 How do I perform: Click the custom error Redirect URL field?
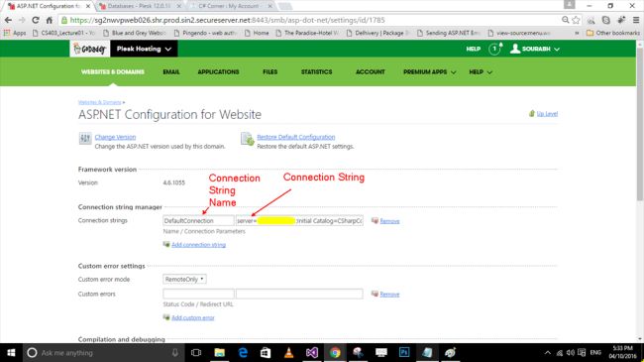pos(299,294)
